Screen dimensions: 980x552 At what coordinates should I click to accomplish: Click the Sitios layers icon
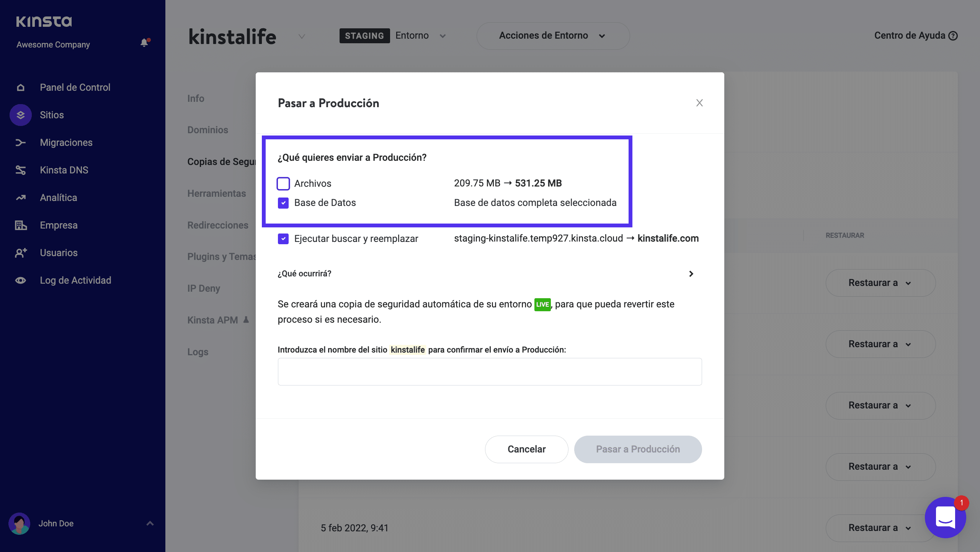pos(21,115)
